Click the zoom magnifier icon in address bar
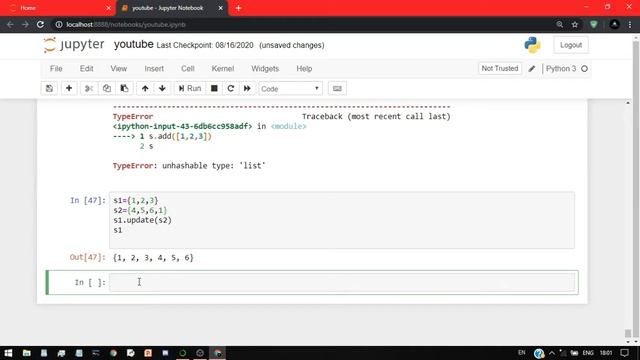The width and height of the screenshot is (640, 360). pos(560,24)
